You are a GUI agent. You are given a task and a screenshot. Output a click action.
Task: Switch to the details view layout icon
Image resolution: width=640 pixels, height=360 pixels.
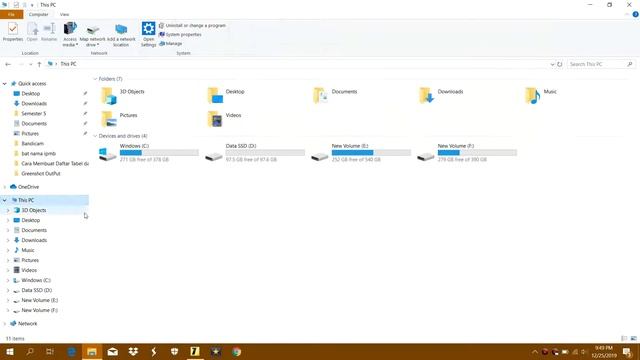624,338
